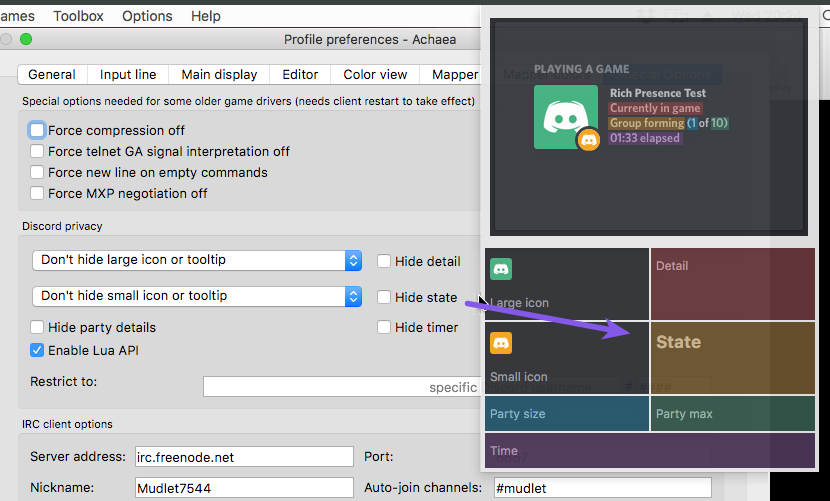Switch to the Mapper tab
This screenshot has width=830, height=501.
(x=453, y=75)
